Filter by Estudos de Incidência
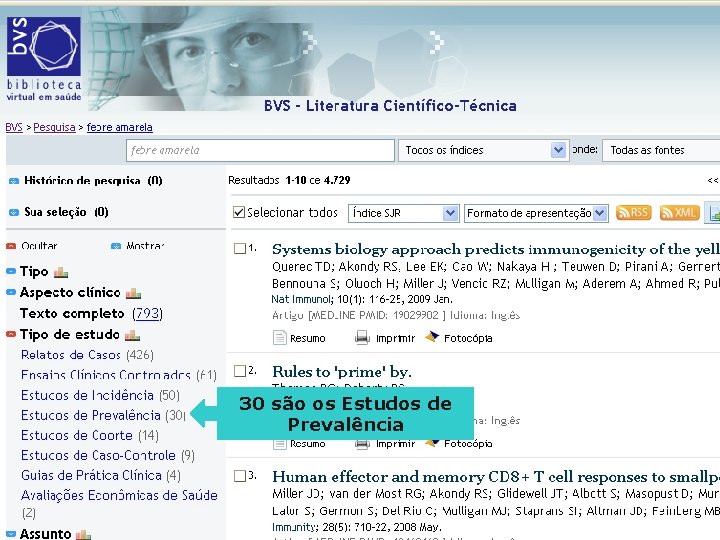720x540 pixels. (x=87, y=395)
